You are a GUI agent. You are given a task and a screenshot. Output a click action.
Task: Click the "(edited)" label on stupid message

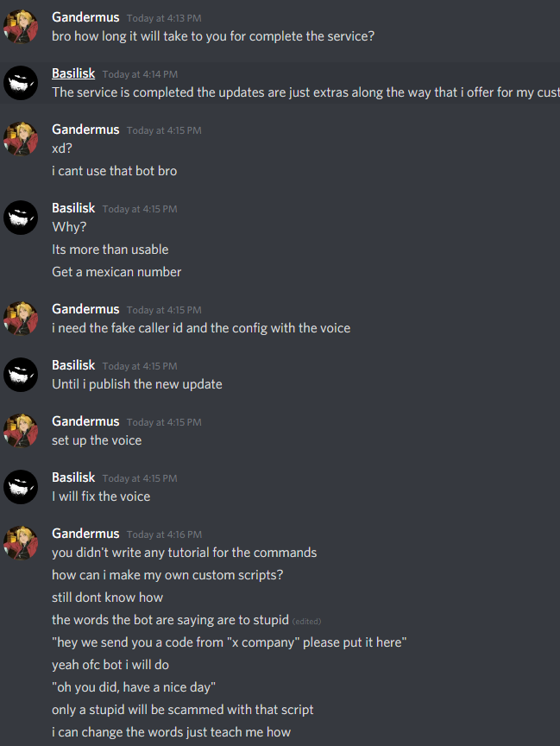(306, 622)
